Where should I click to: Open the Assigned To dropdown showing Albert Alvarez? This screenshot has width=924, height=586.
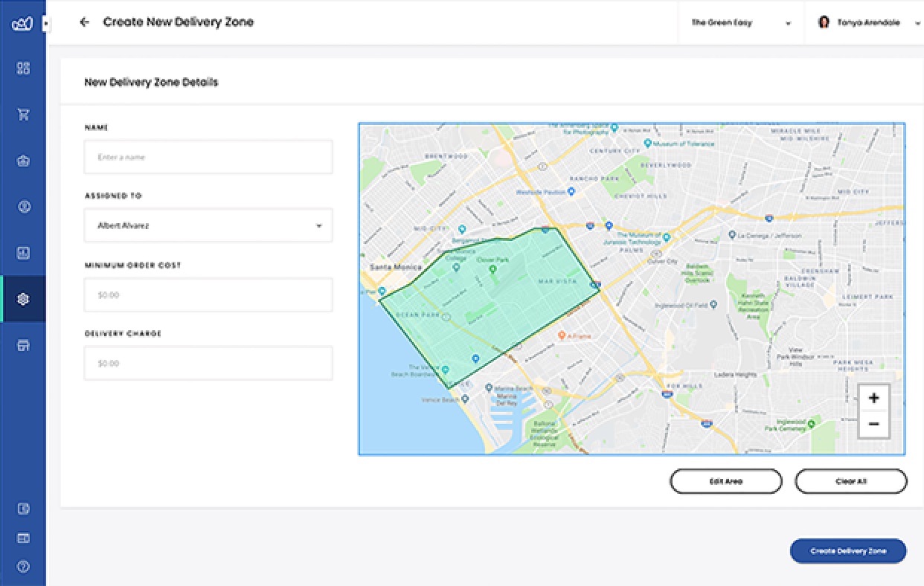coord(208,225)
